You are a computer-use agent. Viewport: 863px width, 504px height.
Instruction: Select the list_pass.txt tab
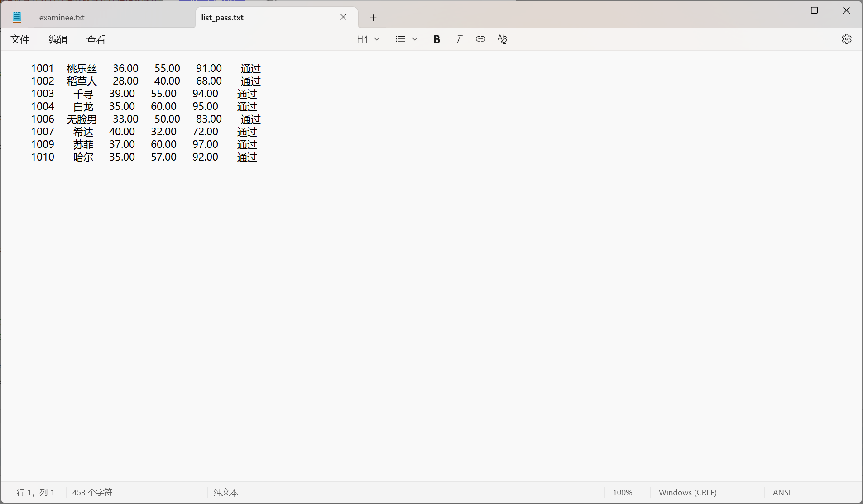tap(222, 18)
